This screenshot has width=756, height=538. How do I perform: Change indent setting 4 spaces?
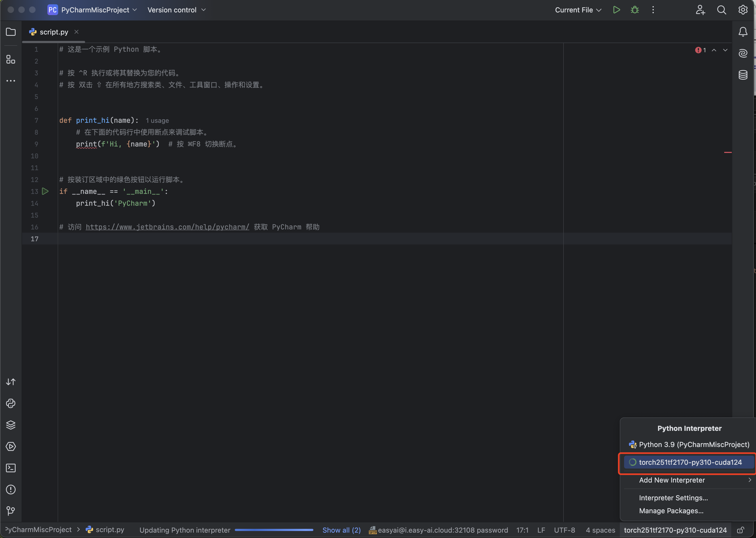coord(600,530)
